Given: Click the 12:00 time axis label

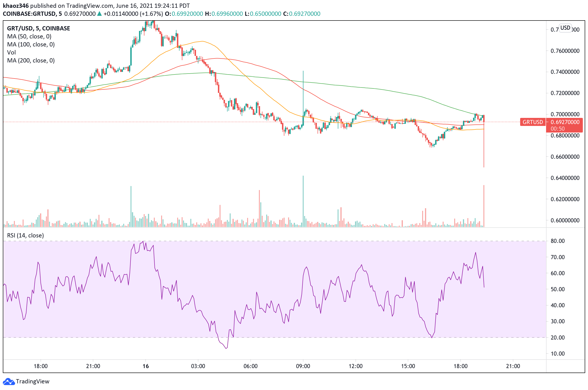Looking at the screenshot, I should pos(356,366).
